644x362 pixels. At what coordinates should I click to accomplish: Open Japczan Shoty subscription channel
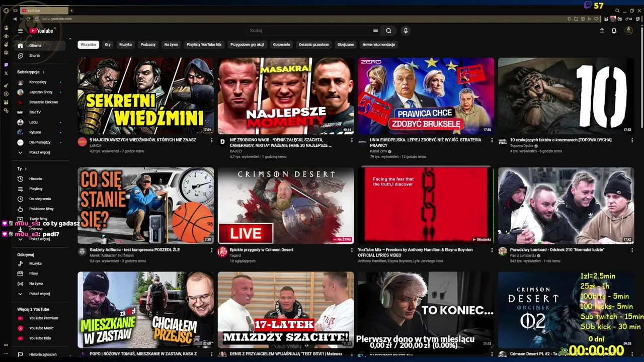point(40,92)
